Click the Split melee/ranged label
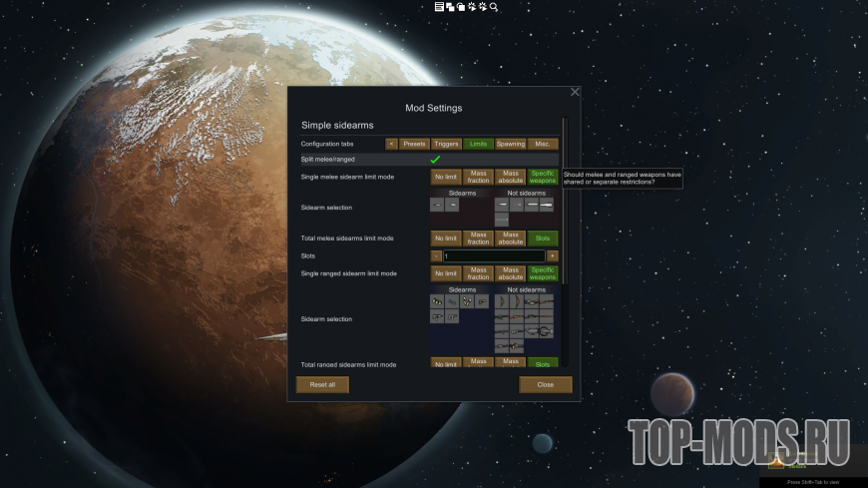 327,160
